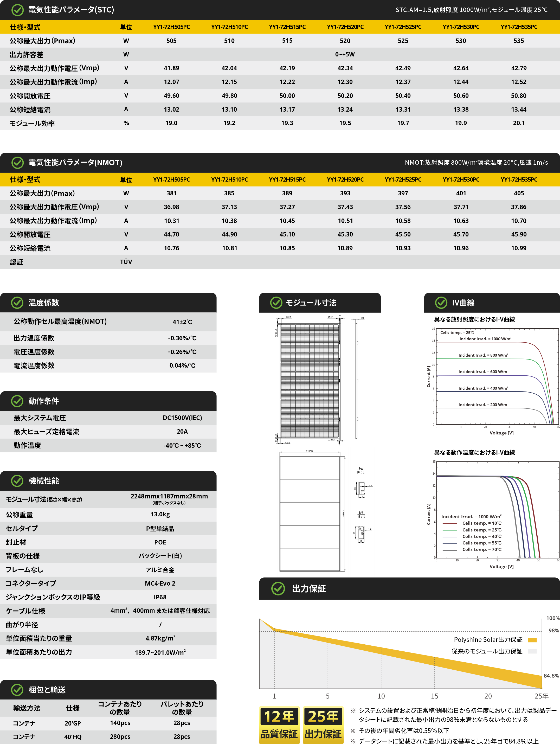Click the operating temperature -40℃ ~ +85℃
This screenshot has height=744, width=560.
pos(182,446)
